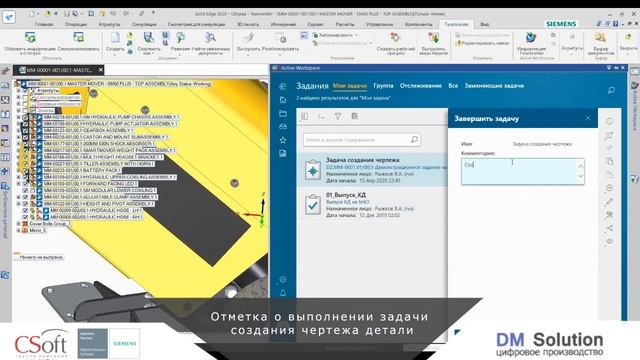
Task: Expand the Cover Bolts Group tree node
Action: click(x=18, y=224)
